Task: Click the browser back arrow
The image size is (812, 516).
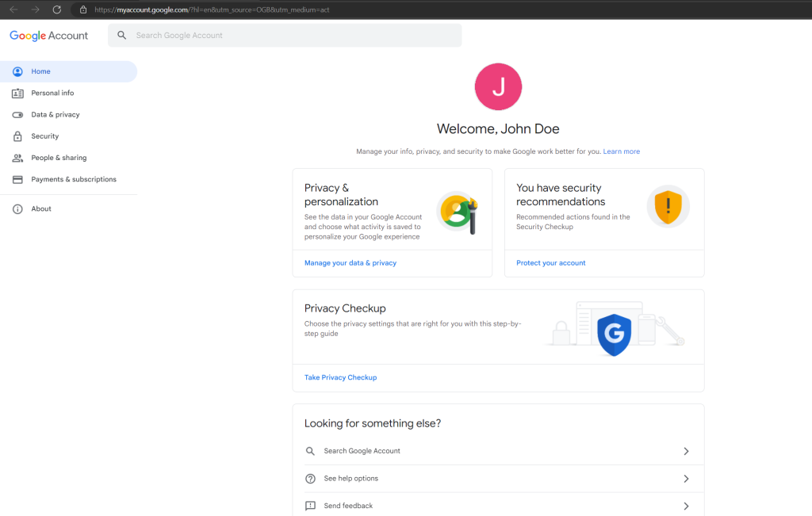Action: (x=14, y=10)
